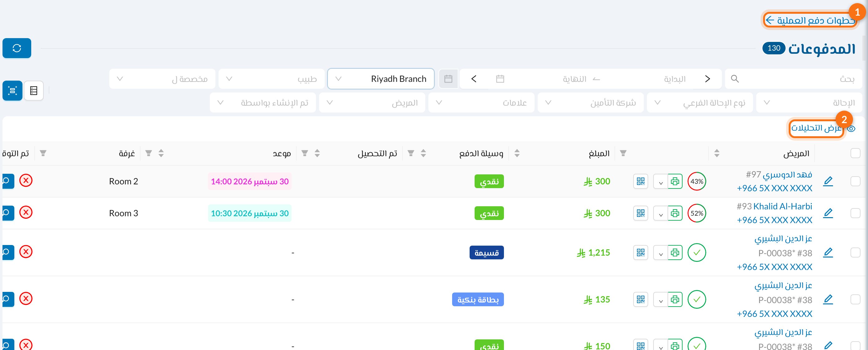
Task: Edit payment for Khalid Al-Harbi #93
Action: [x=828, y=213]
